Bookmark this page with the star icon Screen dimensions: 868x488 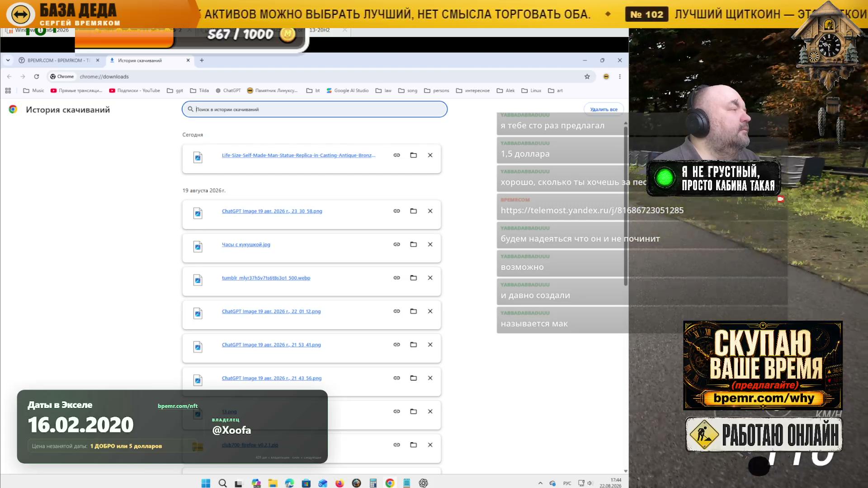(x=587, y=76)
